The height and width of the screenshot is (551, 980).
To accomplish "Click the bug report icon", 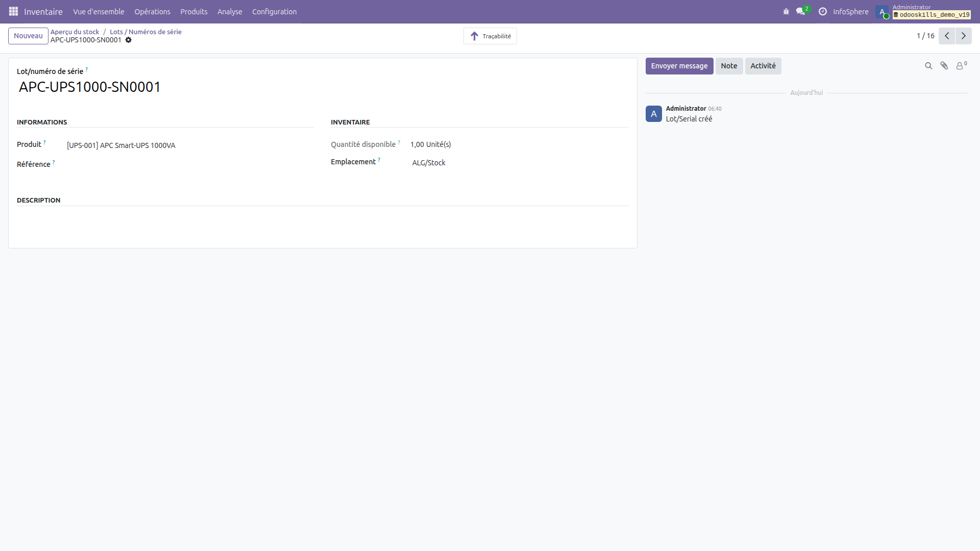I will click(x=786, y=11).
